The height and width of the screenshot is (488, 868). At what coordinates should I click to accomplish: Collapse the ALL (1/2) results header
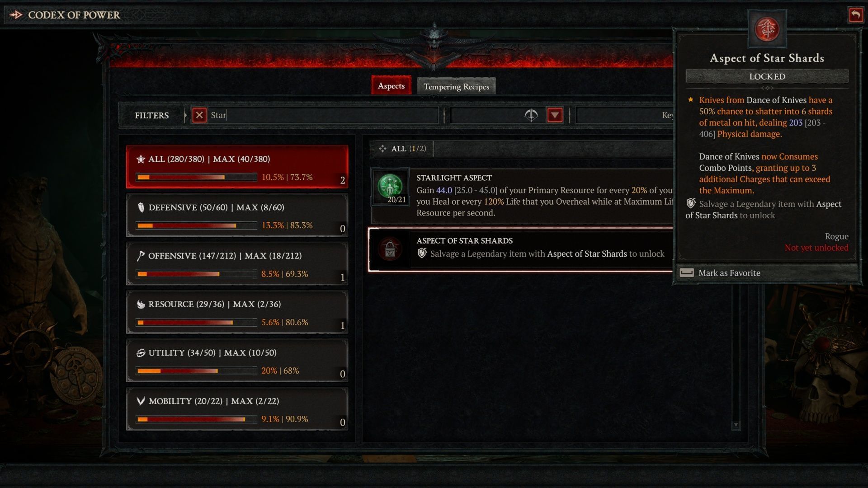402,149
